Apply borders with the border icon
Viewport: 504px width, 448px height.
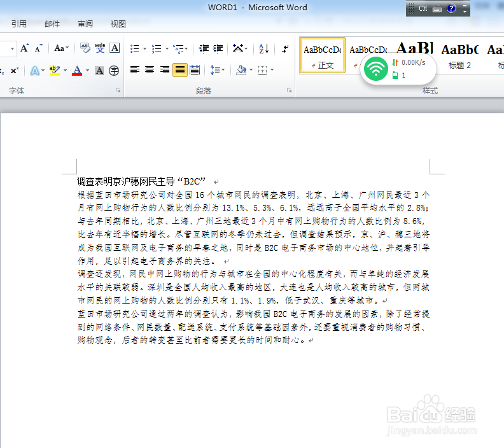click(263, 70)
